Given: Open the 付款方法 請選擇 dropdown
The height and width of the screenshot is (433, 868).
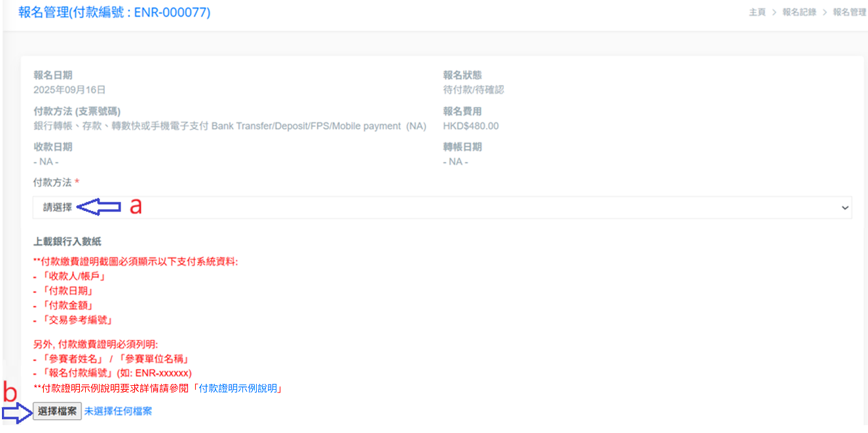Looking at the screenshot, I should pyautogui.click(x=442, y=208).
